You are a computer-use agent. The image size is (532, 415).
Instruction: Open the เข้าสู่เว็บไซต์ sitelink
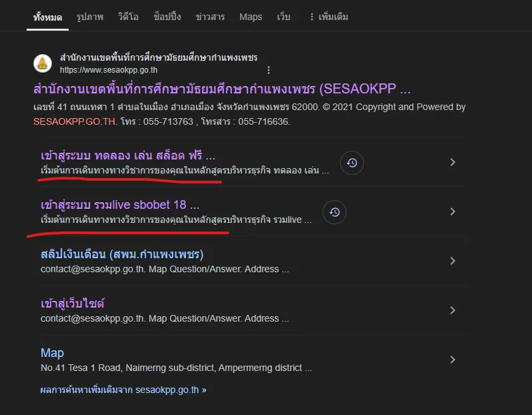pos(73,304)
